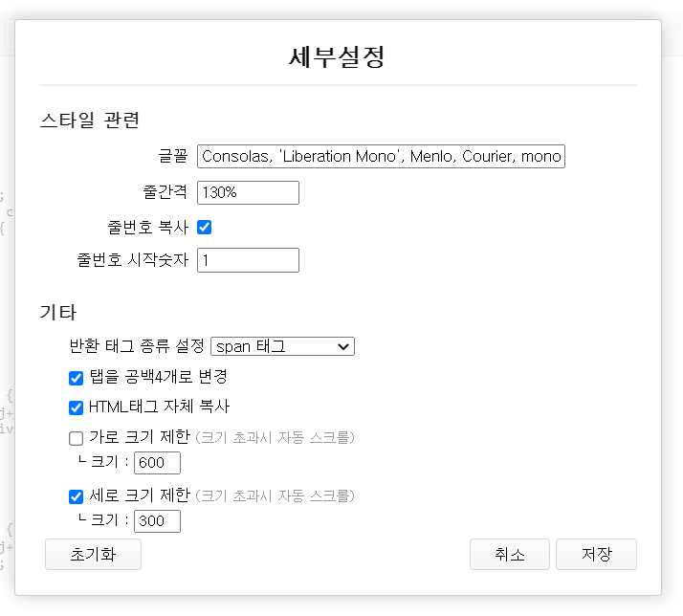Click the 반환 태그 종류 설정 label

click(137, 346)
